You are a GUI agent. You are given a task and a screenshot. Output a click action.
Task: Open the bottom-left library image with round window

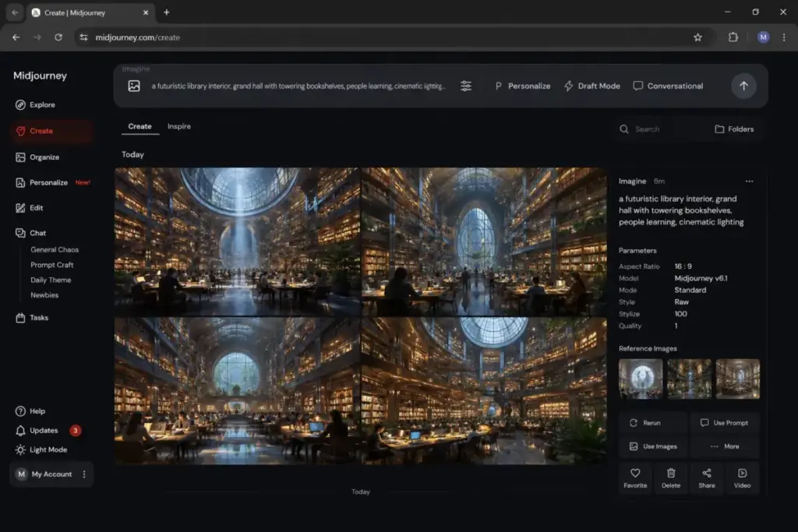tap(237, 390)
